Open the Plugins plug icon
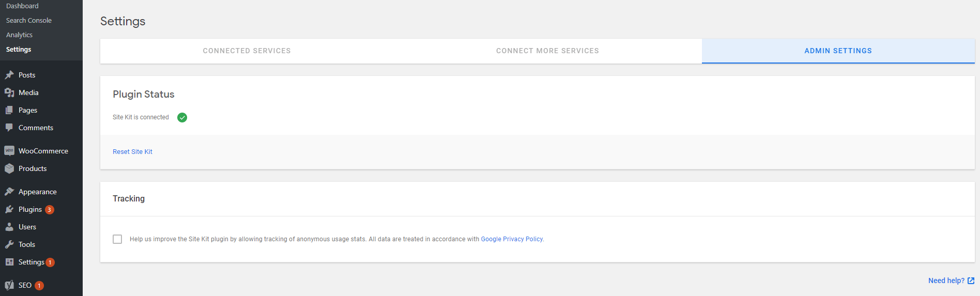Image resolution: width=980 pixels, height=296 pixels. coord(9,209)
